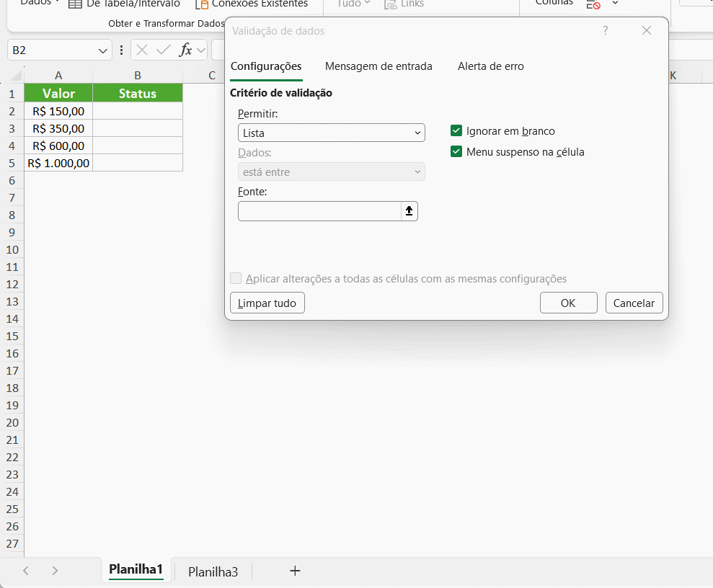
Task: Open Conexões Existentes
Action: tap(251, 4)
